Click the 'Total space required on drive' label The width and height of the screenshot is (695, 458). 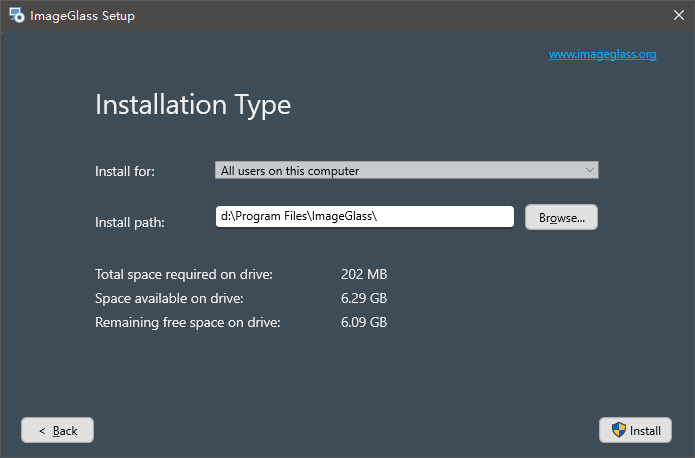click(183, 274)
